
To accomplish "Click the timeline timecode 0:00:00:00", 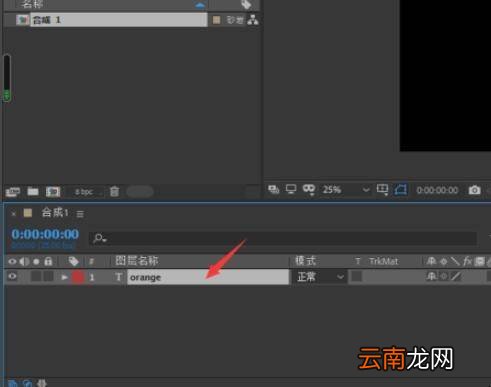I will (45, 234).
